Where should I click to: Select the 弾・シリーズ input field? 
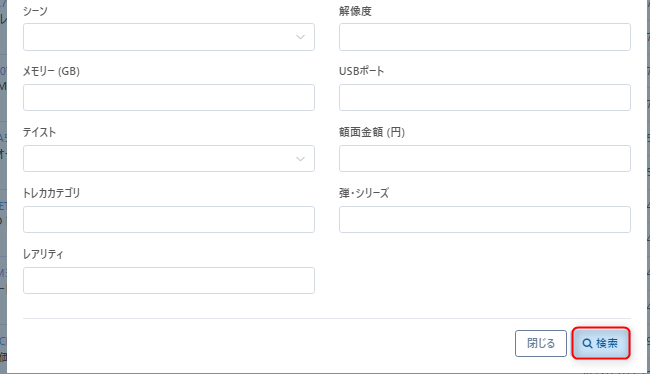tap(485, 219)
